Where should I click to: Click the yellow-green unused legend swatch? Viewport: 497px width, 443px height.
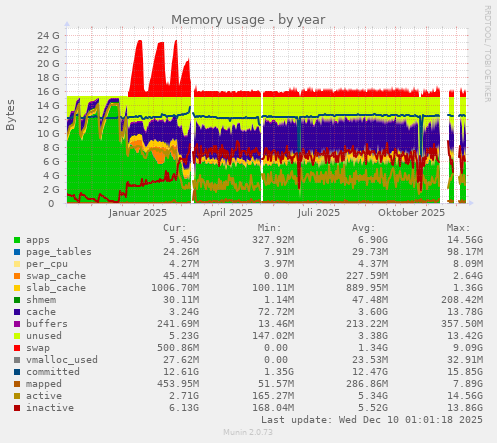(17, 336)
